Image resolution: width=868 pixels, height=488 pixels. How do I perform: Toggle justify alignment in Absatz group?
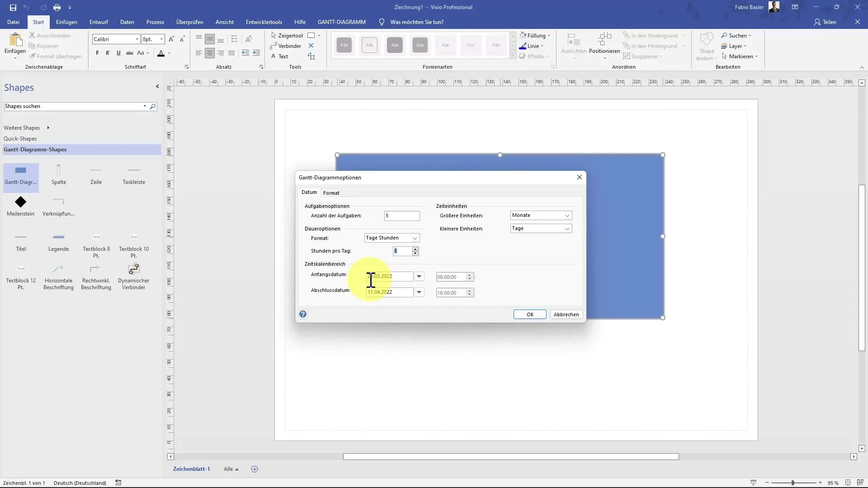(x=231, y=53)
